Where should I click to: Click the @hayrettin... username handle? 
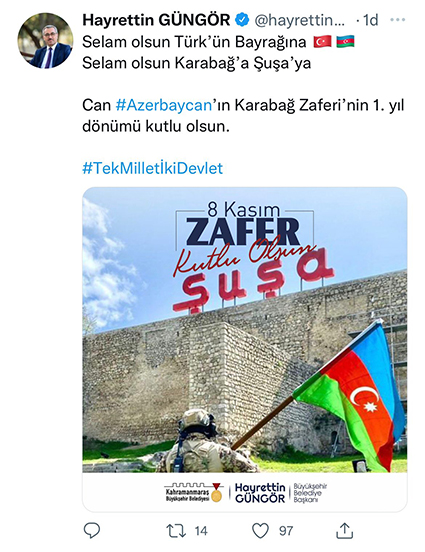tap(300, 20)
